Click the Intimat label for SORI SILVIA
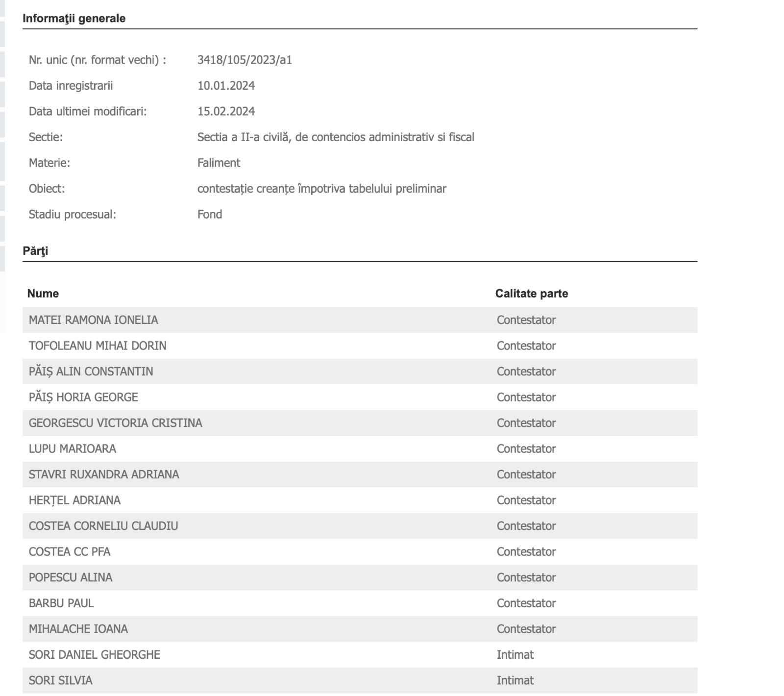784x696 pixels. coord(515,680)
